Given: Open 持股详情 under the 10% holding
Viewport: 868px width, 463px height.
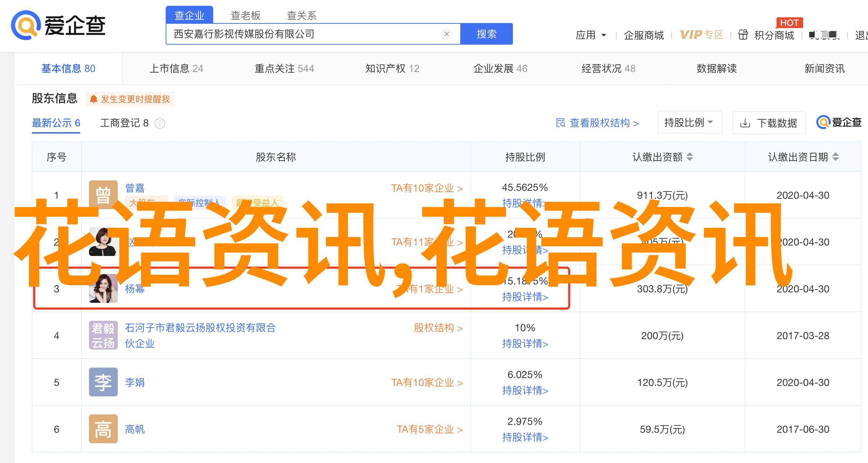Looking at the screenshot, I should [525, 344].
